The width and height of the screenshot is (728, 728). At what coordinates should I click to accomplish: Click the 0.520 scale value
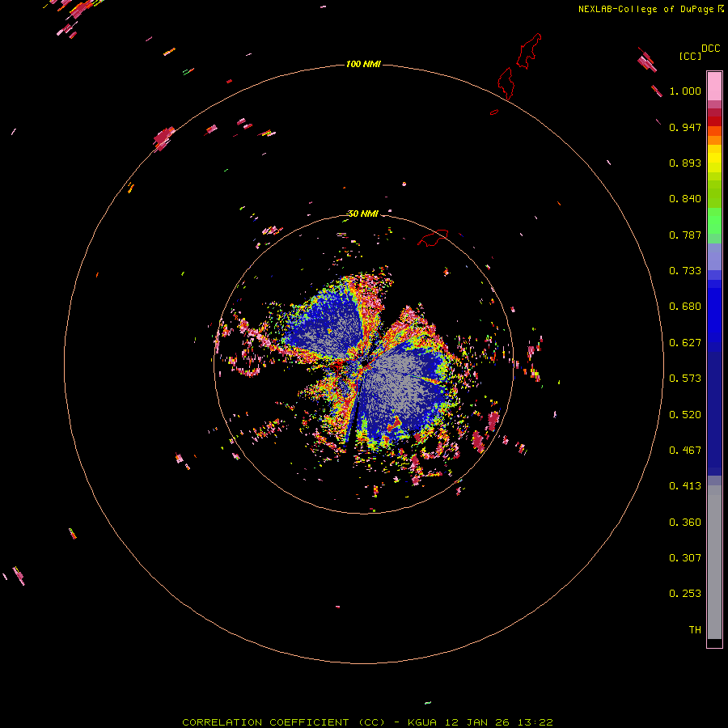pyautogui.click(x=685, y=415)
